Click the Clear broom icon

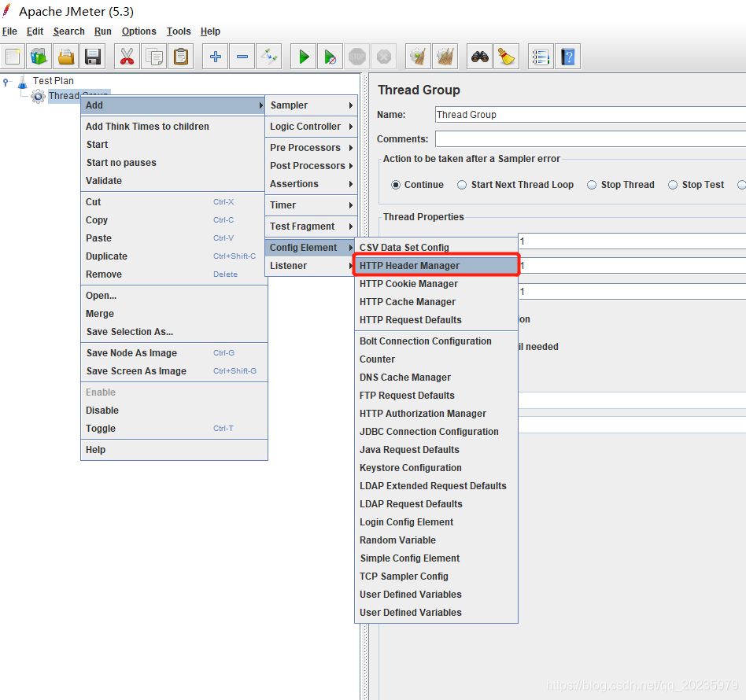[x=418, y=57]
